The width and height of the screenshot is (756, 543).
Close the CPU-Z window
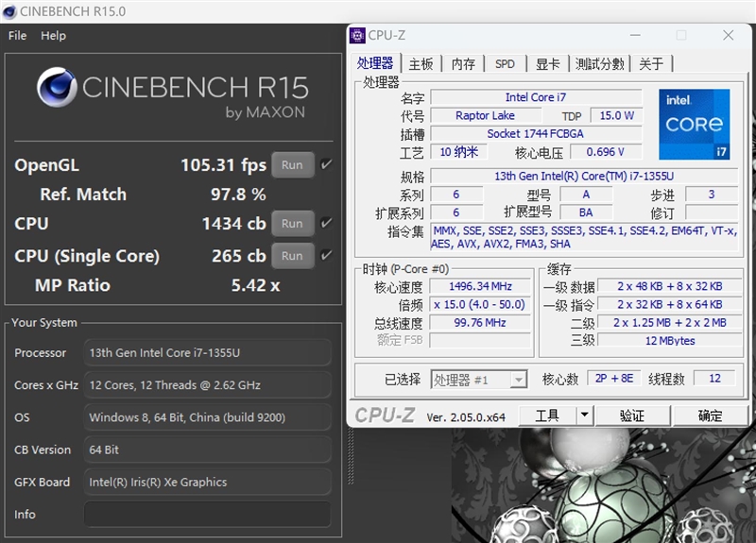point(728,35)
